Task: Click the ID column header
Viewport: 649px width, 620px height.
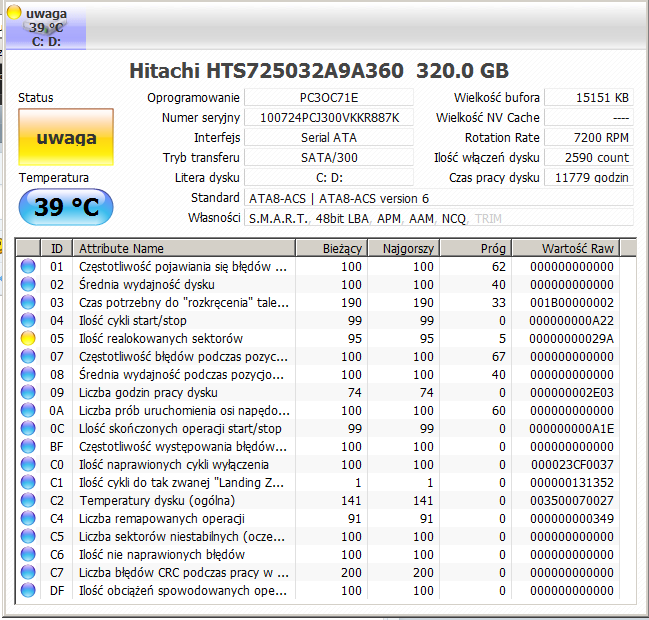Action: tap(57, 248)
